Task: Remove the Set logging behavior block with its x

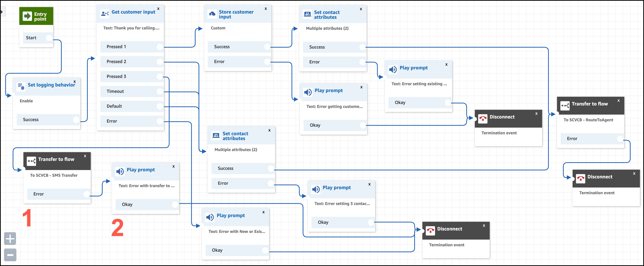Action: click(75, 81)
